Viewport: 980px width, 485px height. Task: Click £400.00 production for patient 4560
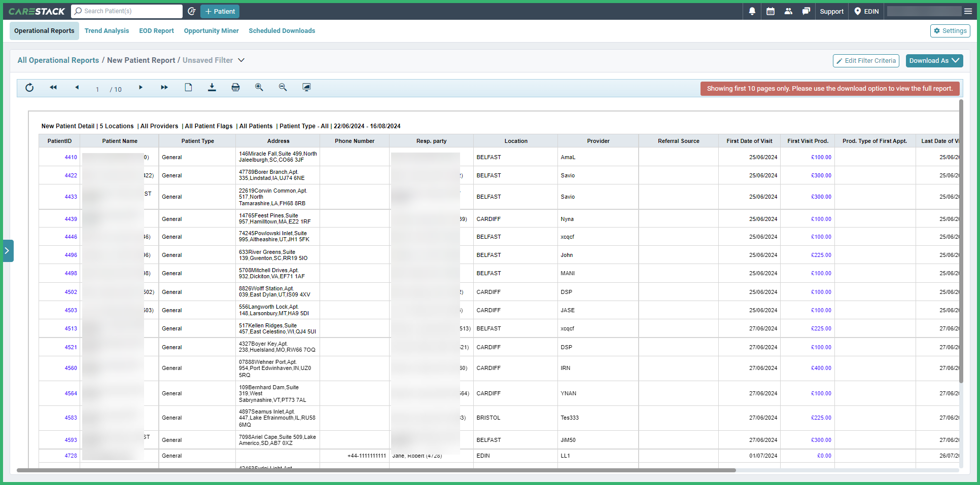coord(821,368)
